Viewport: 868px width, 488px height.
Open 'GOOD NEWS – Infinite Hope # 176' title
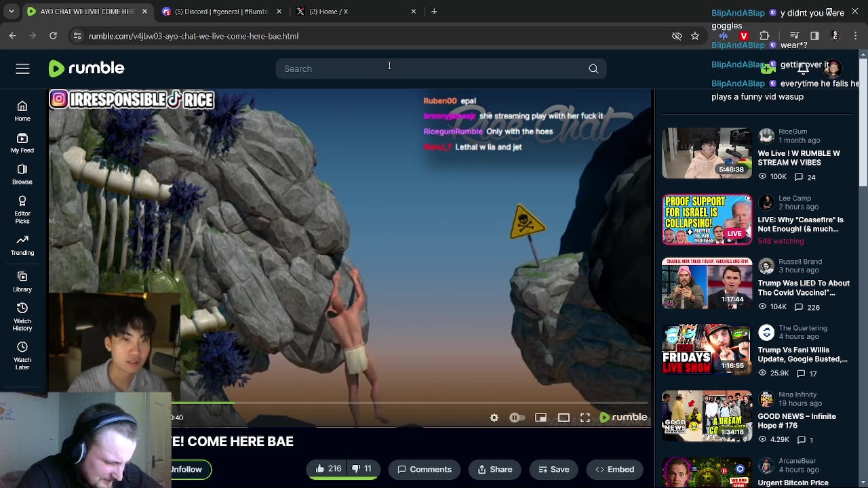[x=797, y=421]
